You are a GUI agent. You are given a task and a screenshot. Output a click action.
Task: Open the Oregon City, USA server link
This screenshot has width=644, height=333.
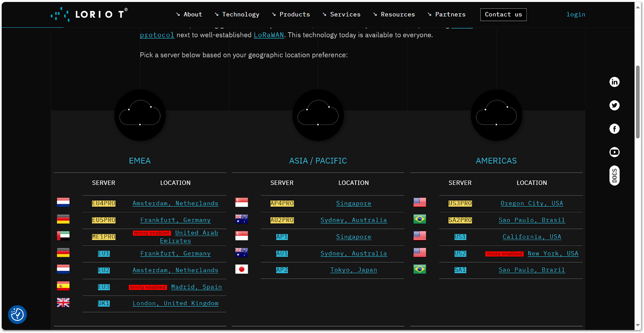[x=532, y=203]
